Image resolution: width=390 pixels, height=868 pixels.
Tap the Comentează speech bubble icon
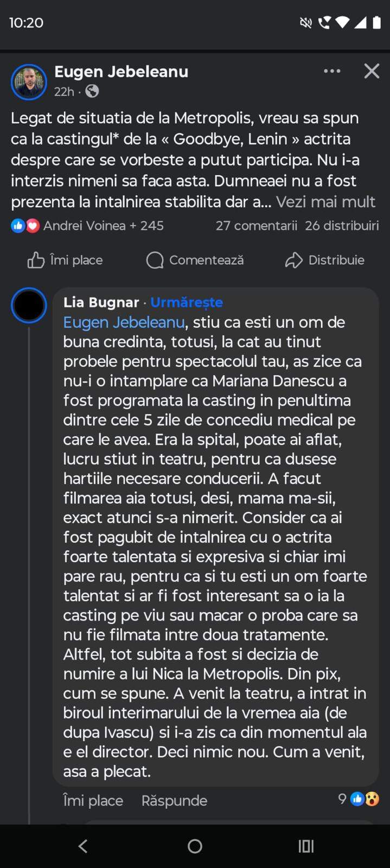tap(155, 260)
